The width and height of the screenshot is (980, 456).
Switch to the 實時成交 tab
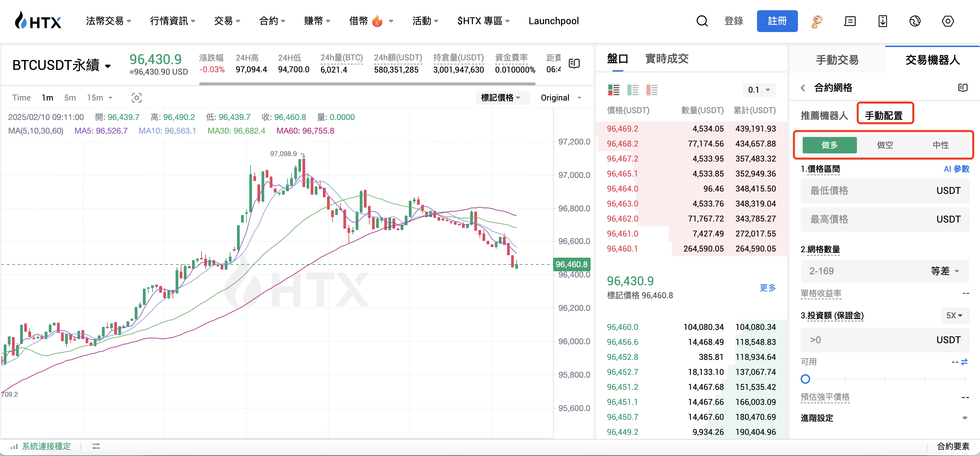coord(667,59)
